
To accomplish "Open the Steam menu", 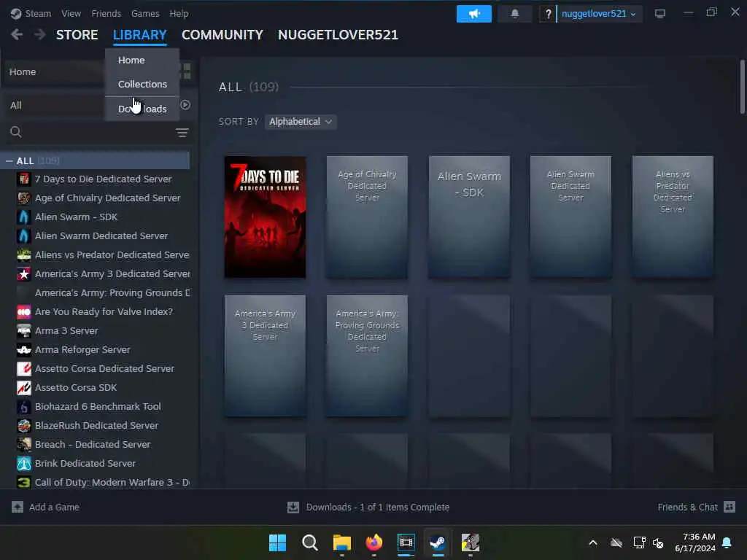I will (x=38, y=14).
